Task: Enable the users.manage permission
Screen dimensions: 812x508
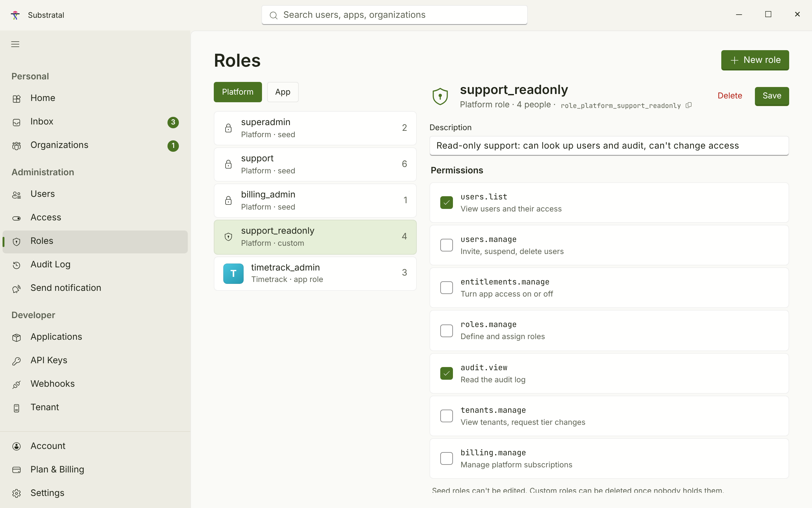Action: [446, 245]
